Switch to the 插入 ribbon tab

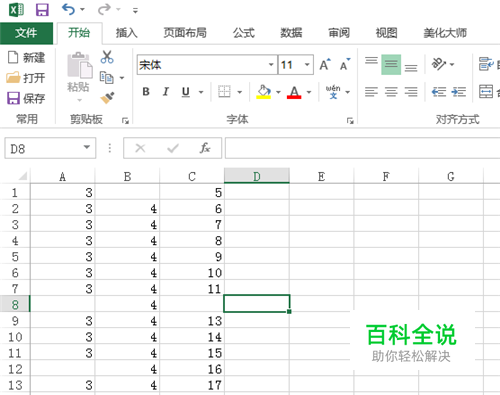126,33
